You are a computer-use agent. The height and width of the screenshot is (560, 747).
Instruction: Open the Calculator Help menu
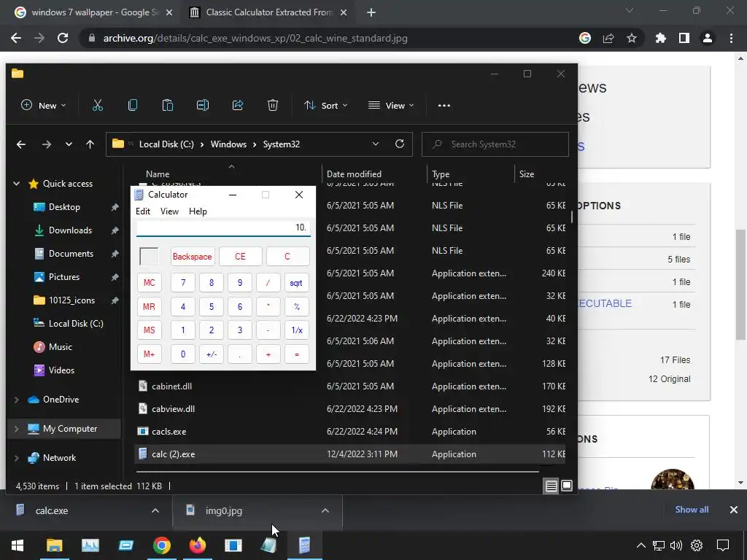coord(198,211)
